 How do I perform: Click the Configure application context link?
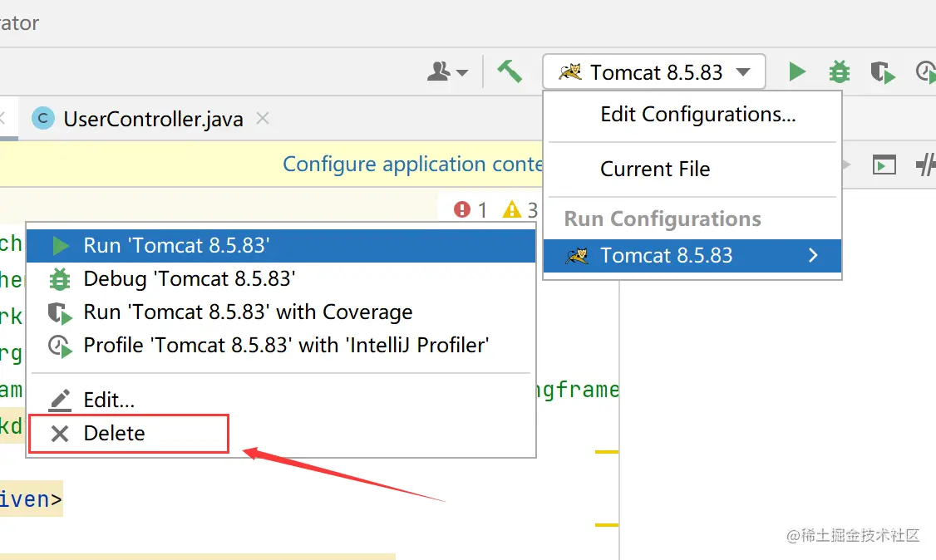(x=412, y=164)
